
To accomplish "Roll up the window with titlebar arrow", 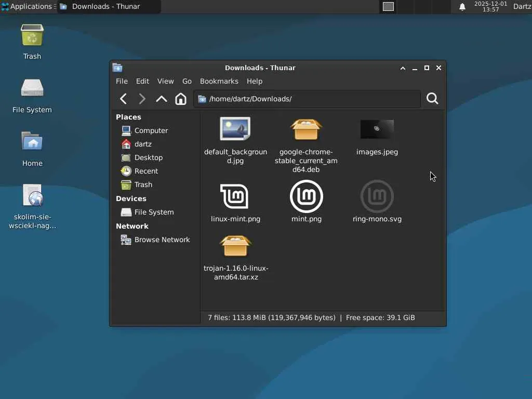I will tap(403, 68).
